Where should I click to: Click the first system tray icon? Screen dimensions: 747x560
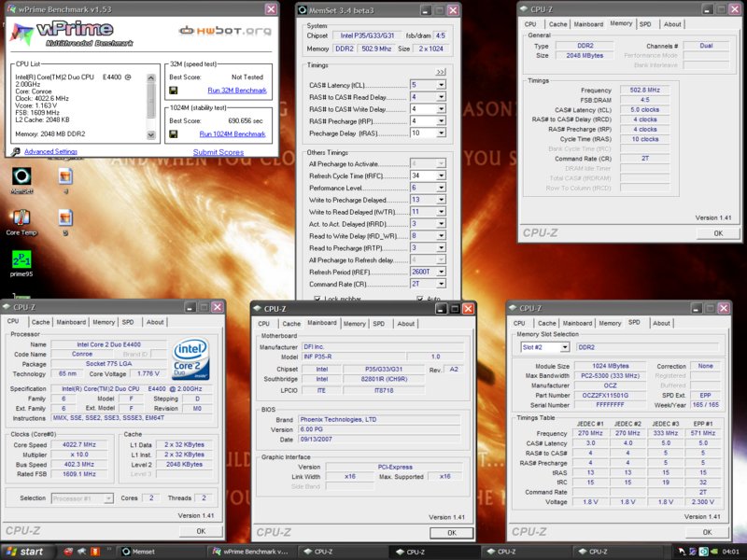pos(683,552)
